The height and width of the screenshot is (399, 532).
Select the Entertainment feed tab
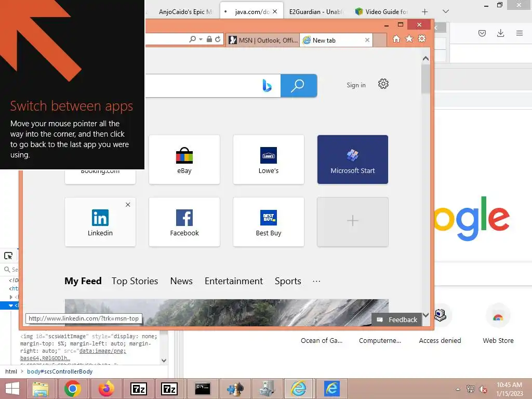[233, 281]
